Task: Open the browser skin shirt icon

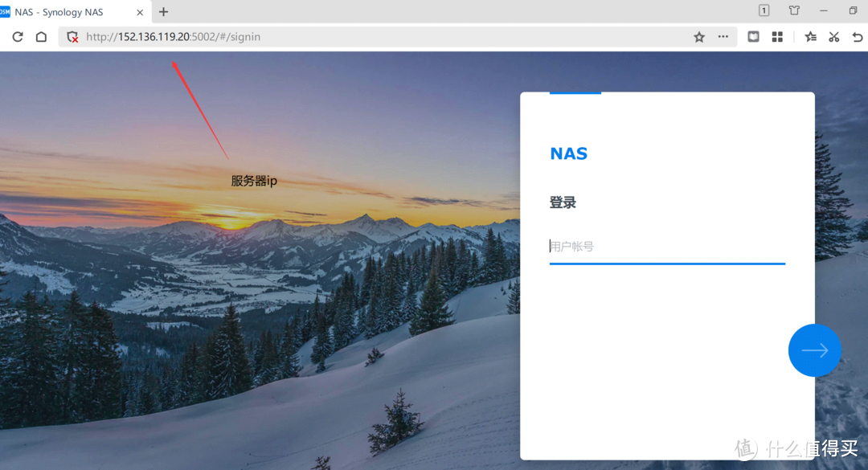Action: [794, 11]
